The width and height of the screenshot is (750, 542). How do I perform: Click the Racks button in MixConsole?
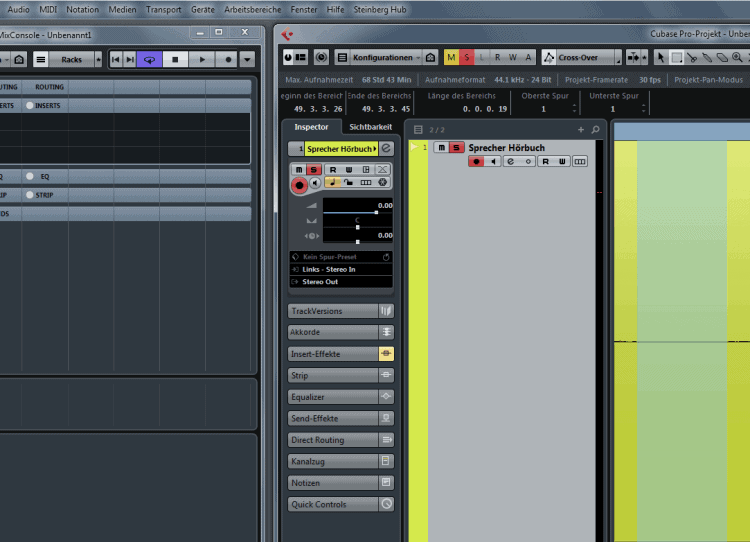[x=71, y=60]
